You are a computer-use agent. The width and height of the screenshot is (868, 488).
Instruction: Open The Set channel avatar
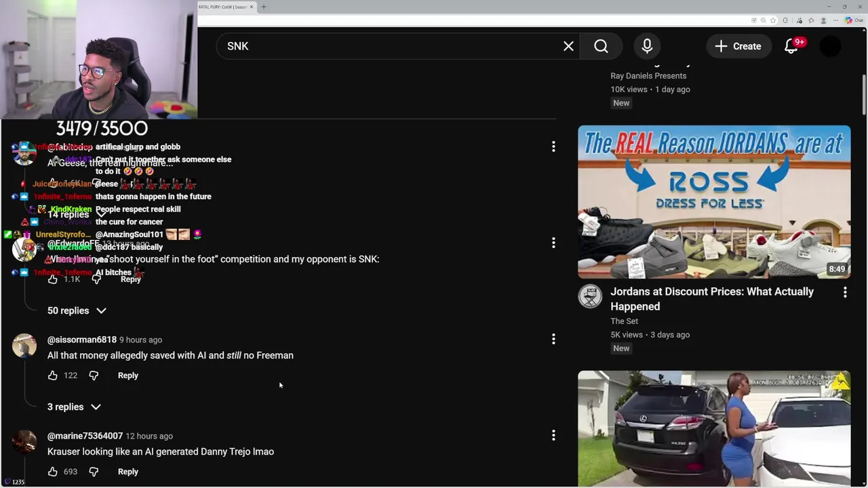pos(590,296)
